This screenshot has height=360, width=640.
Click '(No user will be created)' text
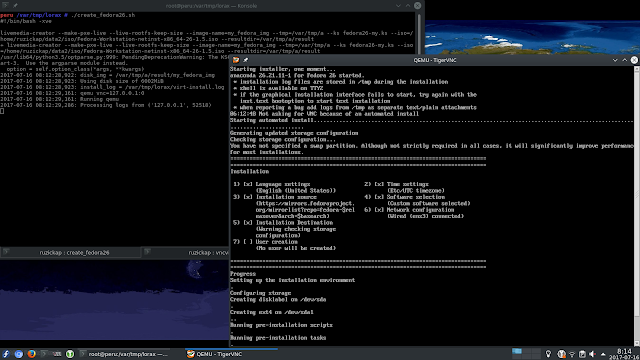point(296,248)
